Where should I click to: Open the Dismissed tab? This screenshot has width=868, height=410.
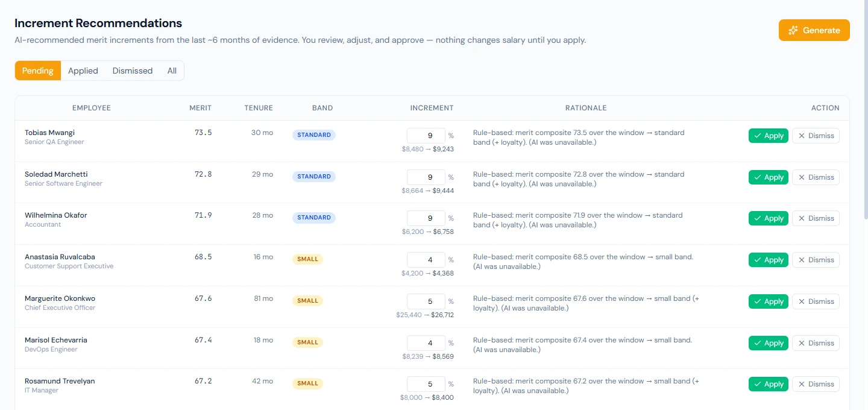(133, 71)
